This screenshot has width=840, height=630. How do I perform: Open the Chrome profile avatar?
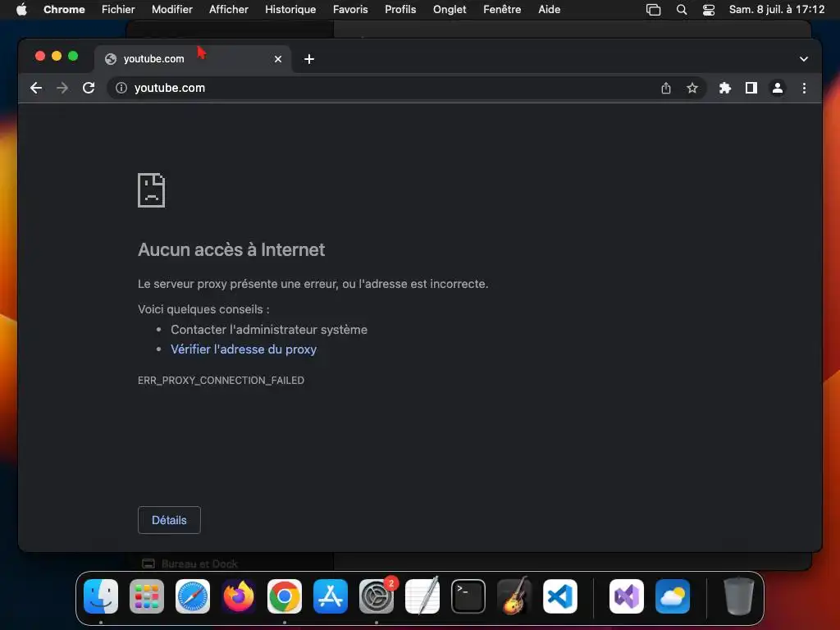click(x=778, y=88)
